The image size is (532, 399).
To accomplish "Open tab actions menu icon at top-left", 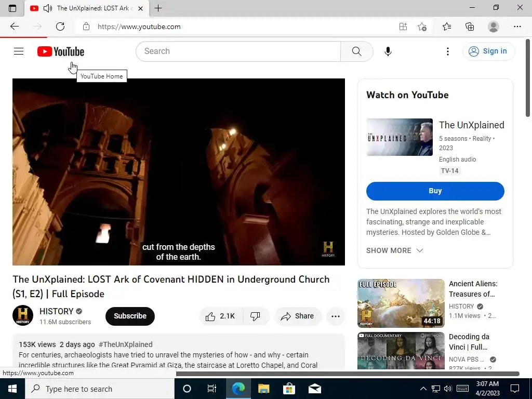I will 12,8.
